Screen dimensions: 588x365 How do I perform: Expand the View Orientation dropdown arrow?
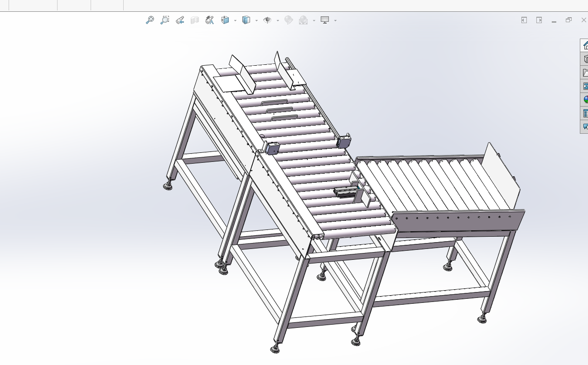point(235,20)
